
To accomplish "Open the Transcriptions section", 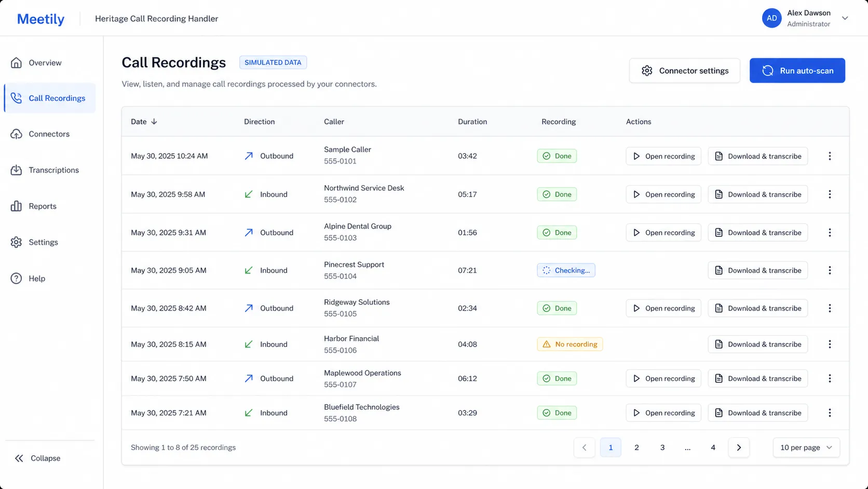I will (50, 170).
